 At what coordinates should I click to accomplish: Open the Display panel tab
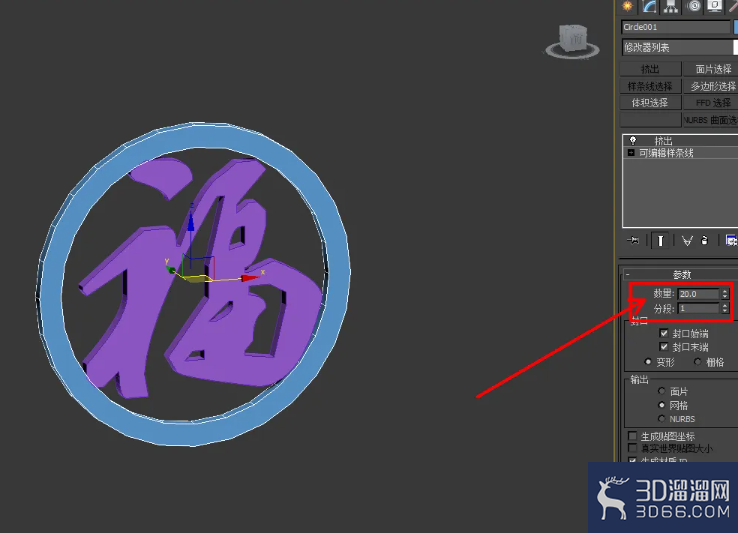click(x=715, y=6)
